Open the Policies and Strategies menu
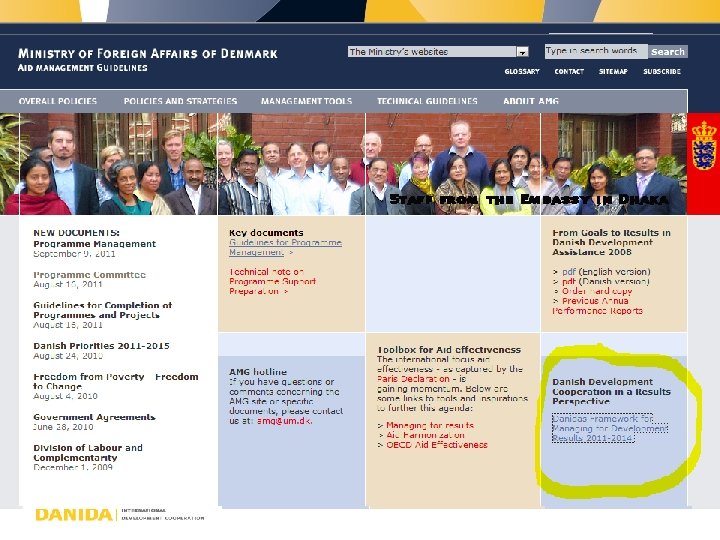 180,101
